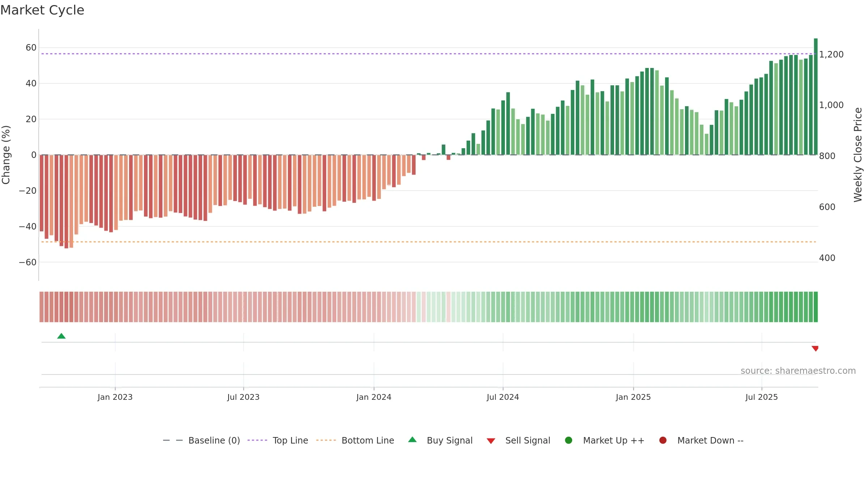This screenshot has height=488, width=868.
Task: Click the green circle icon in legend
Action: tap(569, 440)
